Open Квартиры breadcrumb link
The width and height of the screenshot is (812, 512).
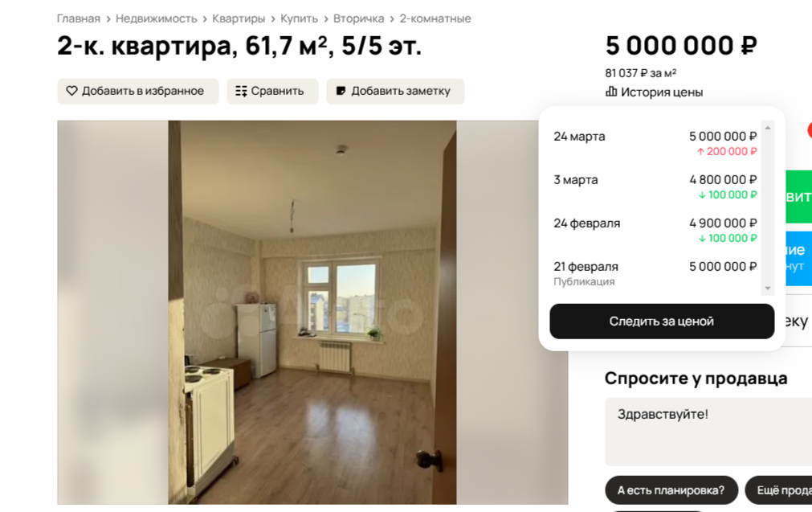239,18
